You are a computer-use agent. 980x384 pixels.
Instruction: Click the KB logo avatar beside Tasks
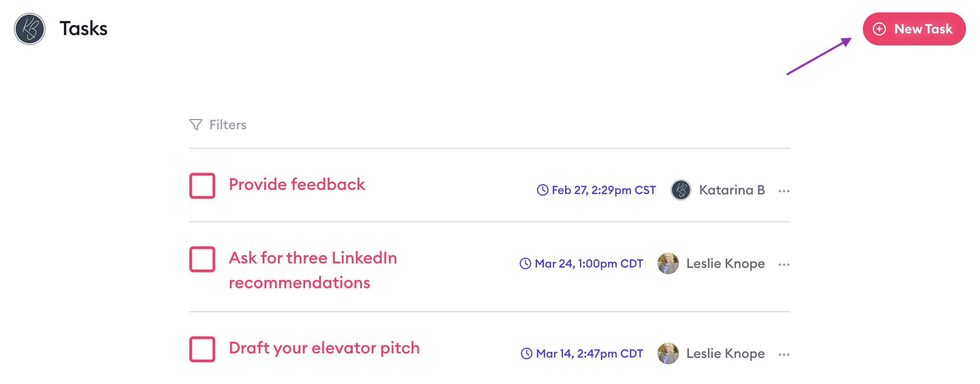30,29
